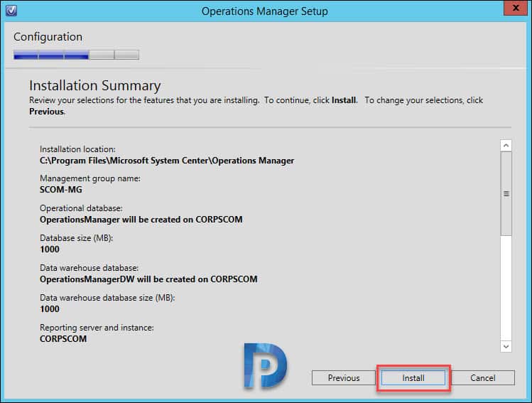Click the 'Installation location:' label
The height and width of the screenshot is (403, 532).
(x=77, y=149)
